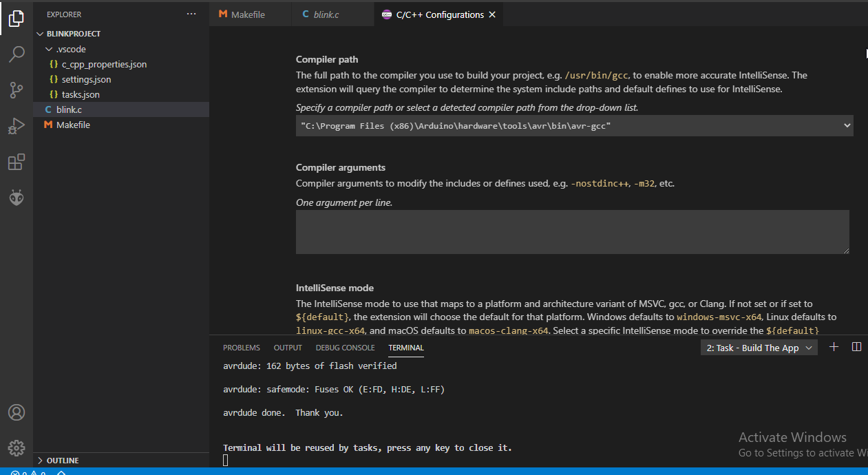
Task: Open the compiler path dropdown
Action: point(845,125)
